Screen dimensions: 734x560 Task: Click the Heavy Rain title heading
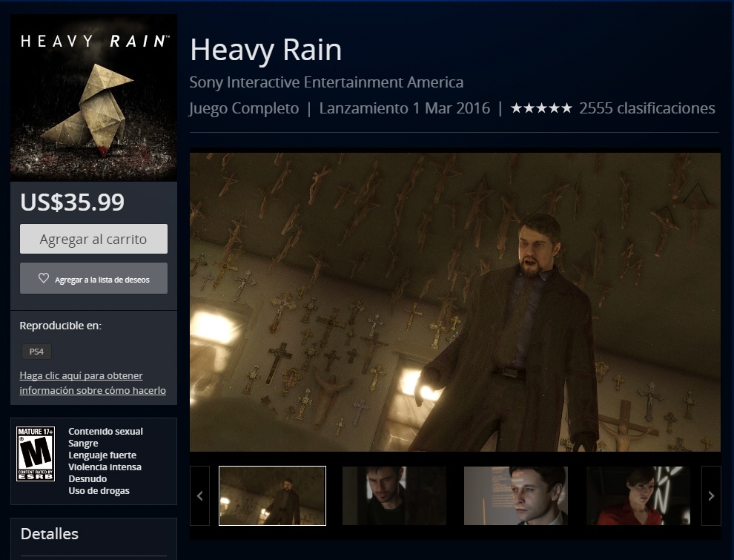coord(266,50)
